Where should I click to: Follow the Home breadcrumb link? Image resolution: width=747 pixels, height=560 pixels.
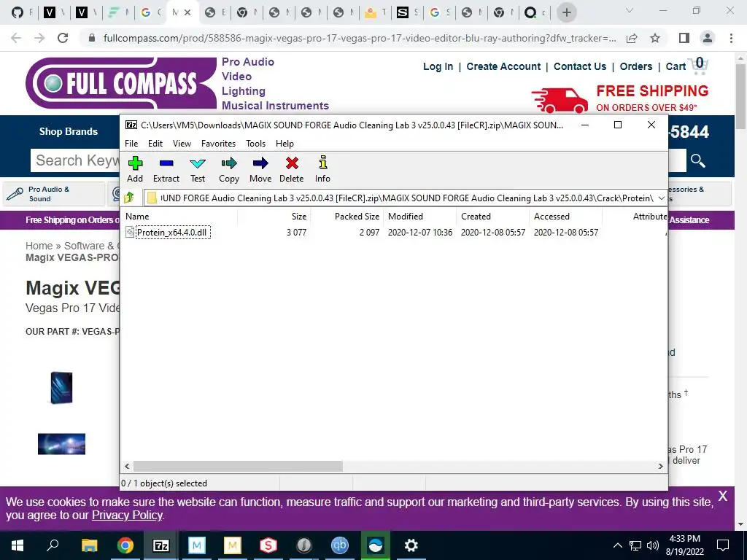pyautogui.click(x=39, y=246)
